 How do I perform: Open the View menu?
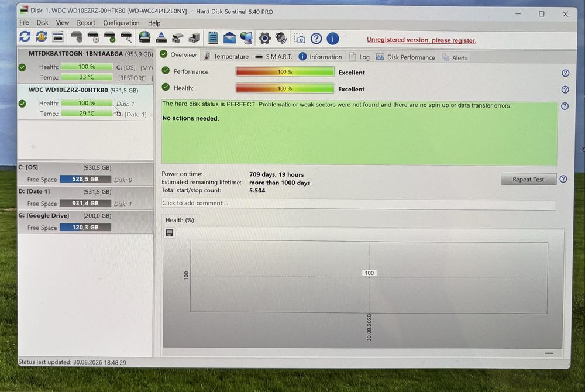point(63,23)
